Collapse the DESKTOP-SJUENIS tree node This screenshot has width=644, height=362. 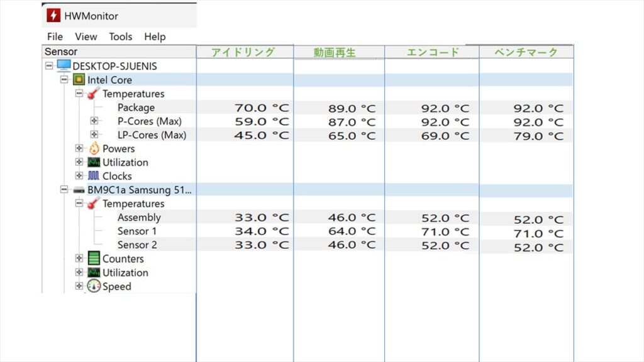pyautogui.click(x=49, y=65)
